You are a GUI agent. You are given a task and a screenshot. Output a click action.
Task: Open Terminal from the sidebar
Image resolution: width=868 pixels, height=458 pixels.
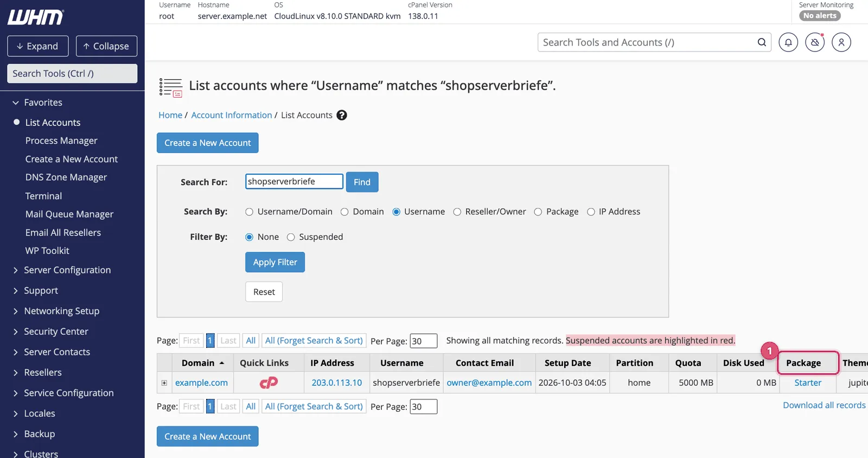[43, 196]
